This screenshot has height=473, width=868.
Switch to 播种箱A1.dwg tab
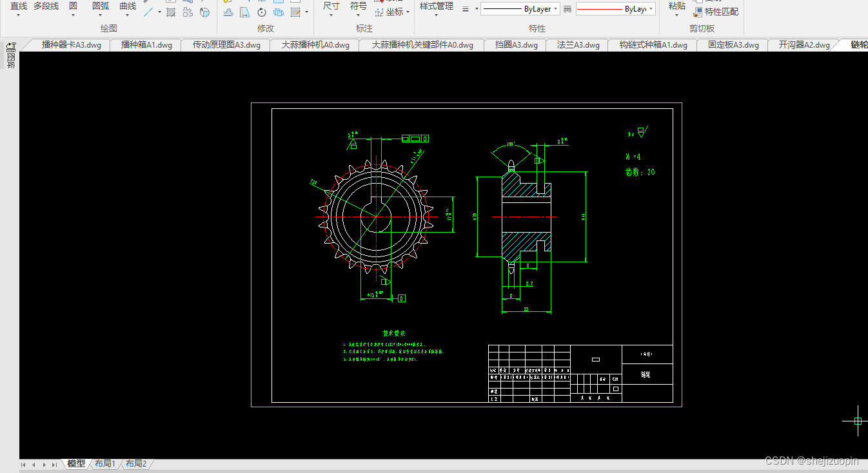pos(146,45)
